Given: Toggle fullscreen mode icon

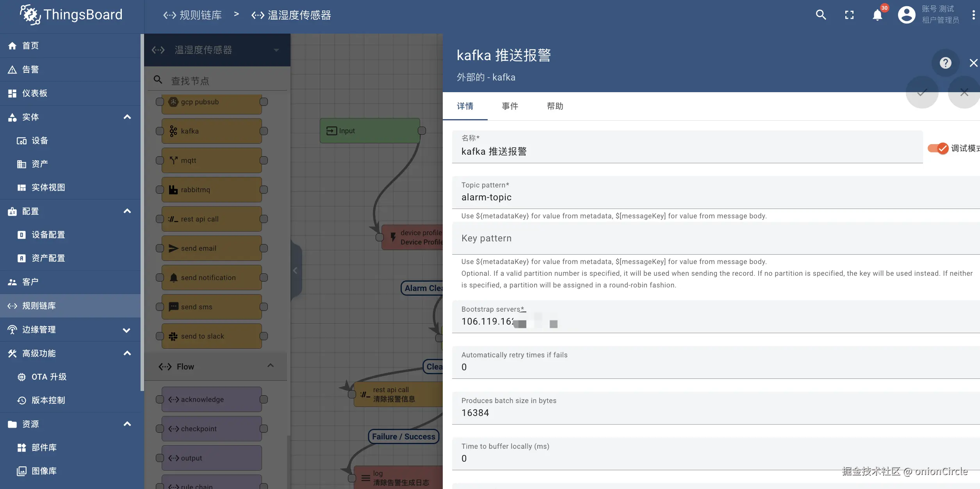Looking at the screenshot, I should (x=849, y=15).
